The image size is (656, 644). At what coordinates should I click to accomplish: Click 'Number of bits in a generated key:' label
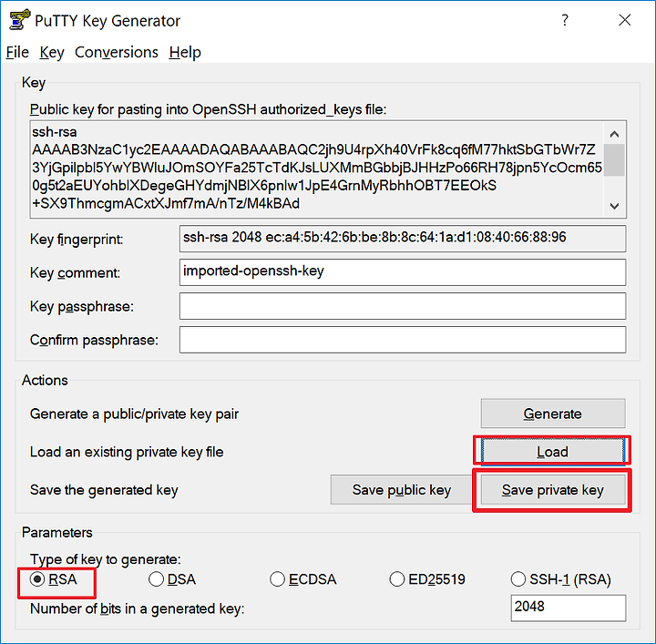click(x=137, y=608)
